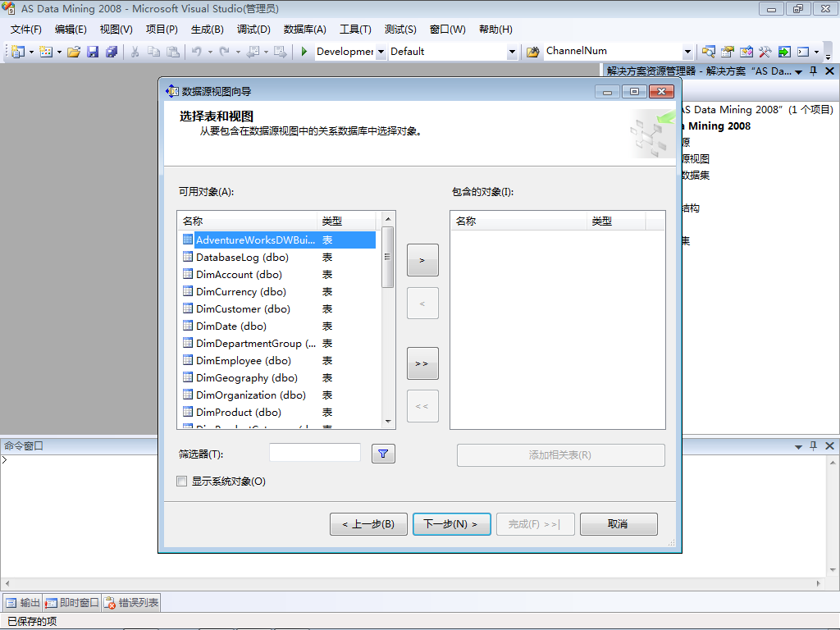840x630 pixels.
Task: Click the available objects list scrollbar thumb
Action: click(x=388, y=257)
